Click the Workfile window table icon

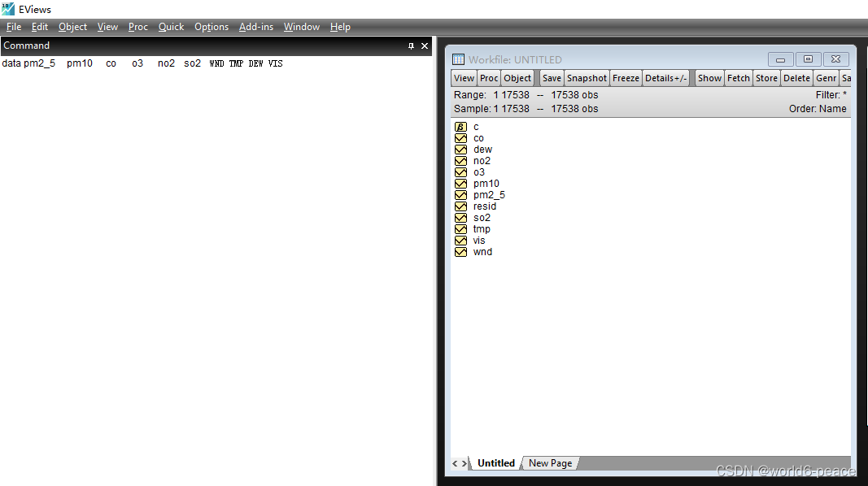click(458, 59)
